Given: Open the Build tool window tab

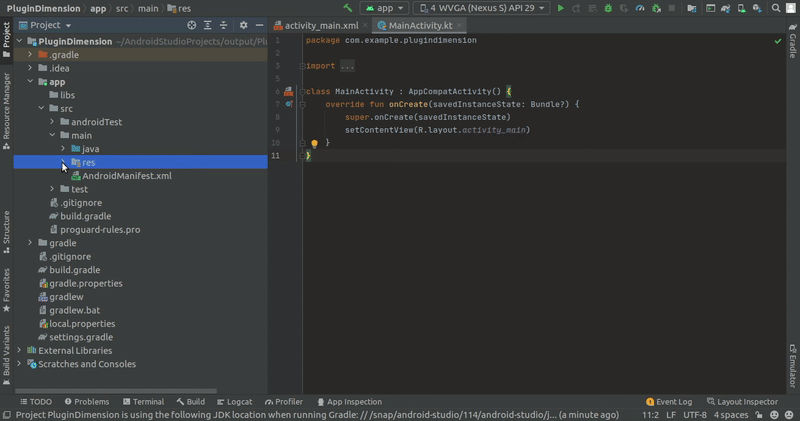Looking at the screenshot, I should (190, 402).
